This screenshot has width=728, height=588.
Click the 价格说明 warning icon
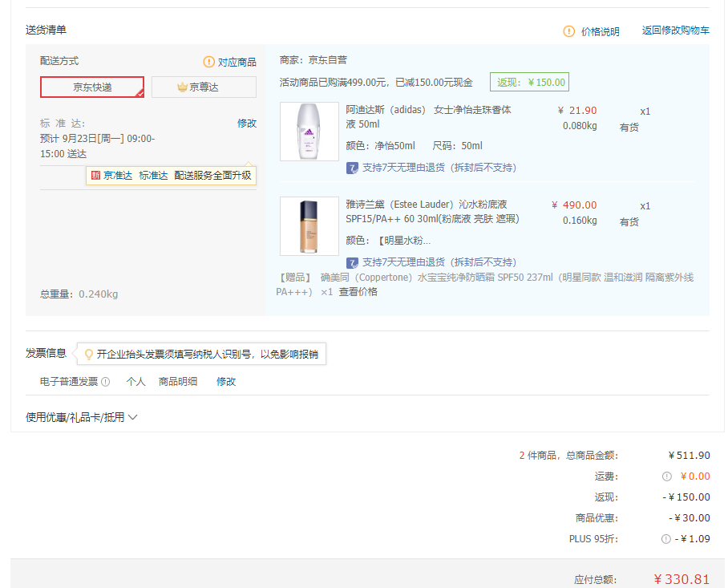568,31
